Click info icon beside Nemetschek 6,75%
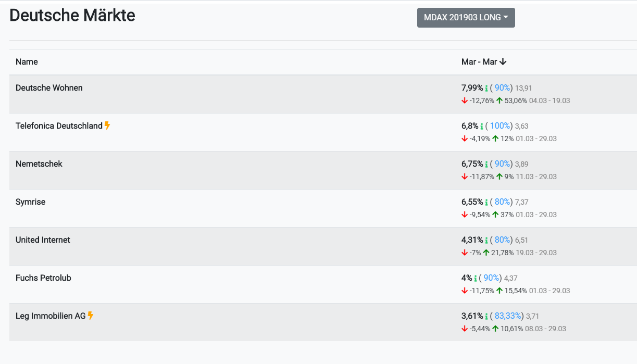Viewport: 637px width, 364px height. (x=486, y=165)
